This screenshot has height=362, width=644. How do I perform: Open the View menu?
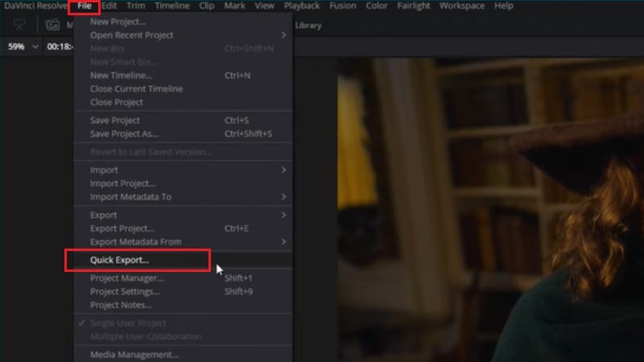click(x=264, y=6)
